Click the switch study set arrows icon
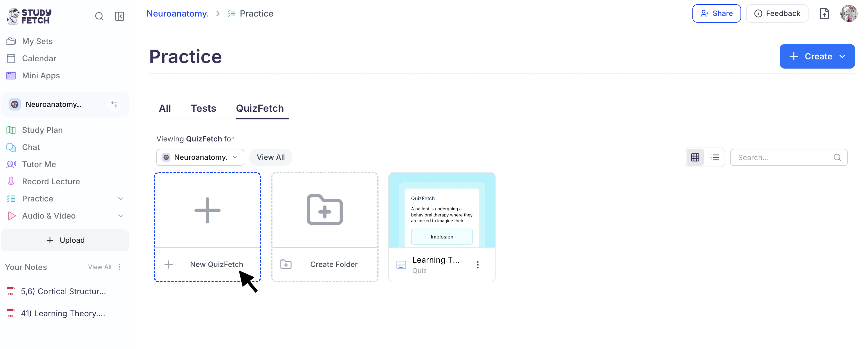The width and height of the screenshot is (868, 349). [x=114, y=104]
